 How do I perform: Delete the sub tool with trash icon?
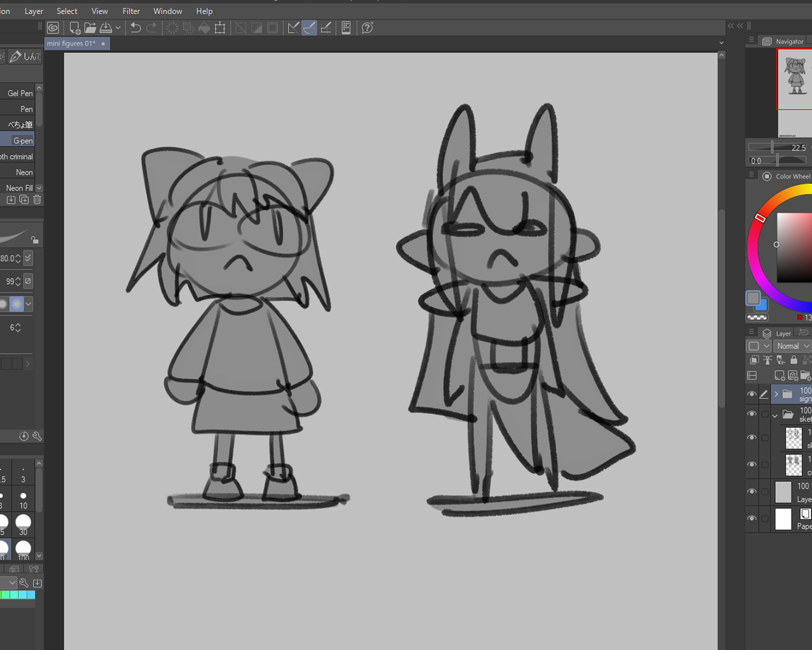tap(37, 200)
